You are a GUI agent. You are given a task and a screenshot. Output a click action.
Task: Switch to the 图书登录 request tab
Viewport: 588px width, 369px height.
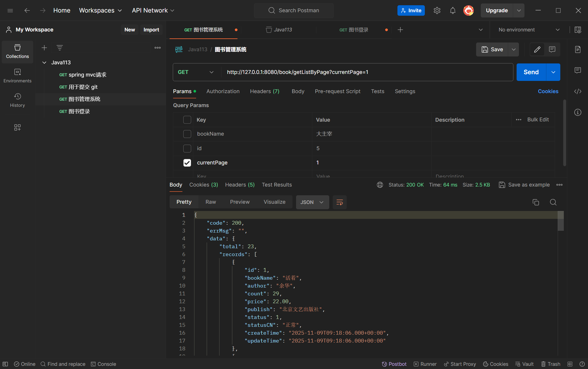click(x=354, y=30)
